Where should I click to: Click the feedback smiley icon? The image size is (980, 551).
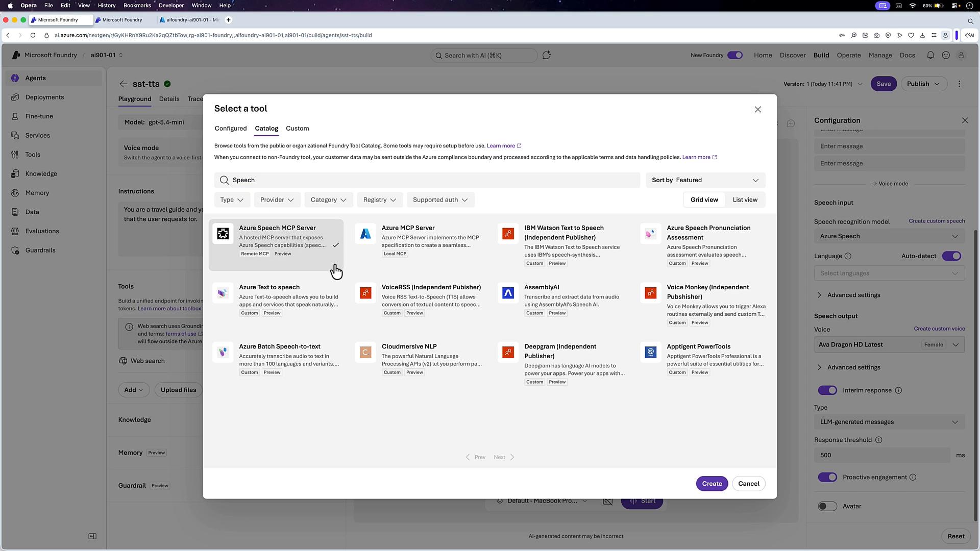pos(946,55)
